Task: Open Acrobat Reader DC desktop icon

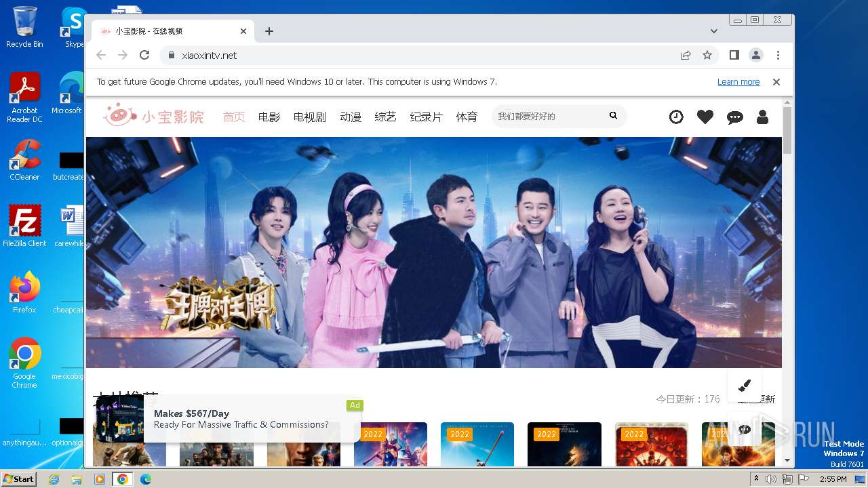Action: [x=24, y=98]
